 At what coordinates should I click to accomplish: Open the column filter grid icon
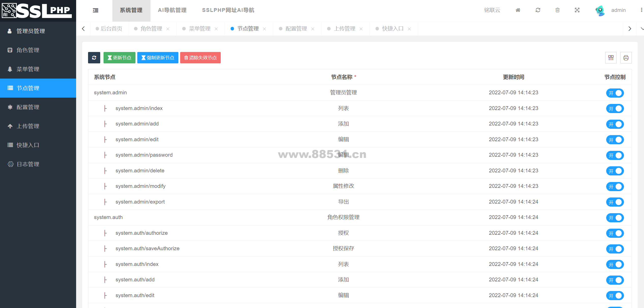point(611,58)
